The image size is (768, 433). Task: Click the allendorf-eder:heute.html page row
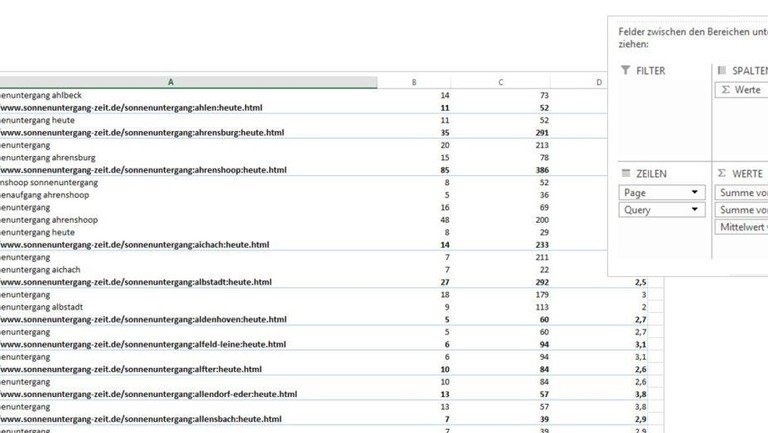point(148,394)
